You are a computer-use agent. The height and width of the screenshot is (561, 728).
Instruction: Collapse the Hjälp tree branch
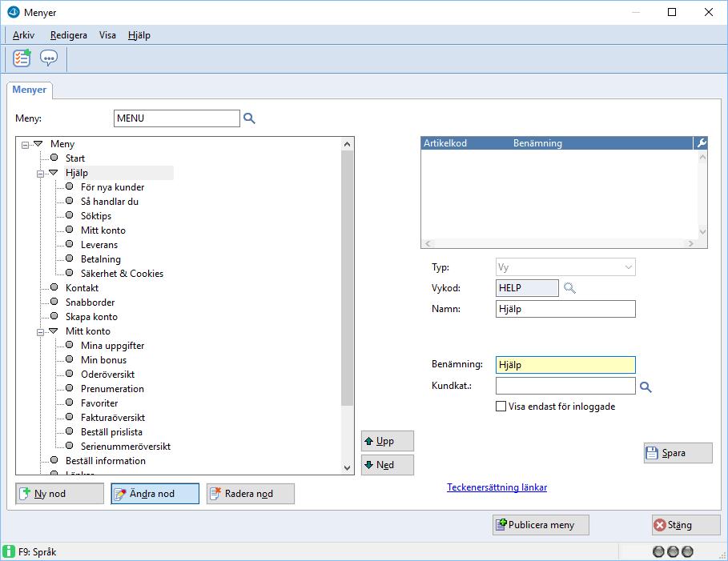tap(40, 174)
